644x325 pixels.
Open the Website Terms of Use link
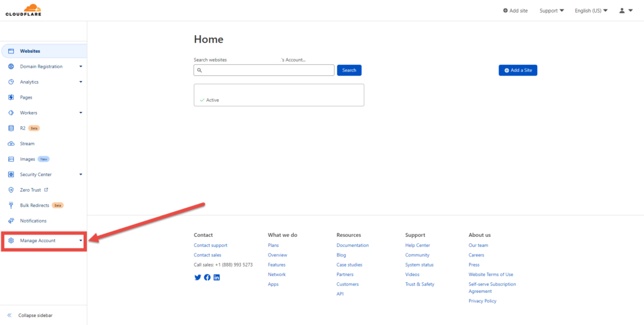pyautogui.click(x=491, y=275)
